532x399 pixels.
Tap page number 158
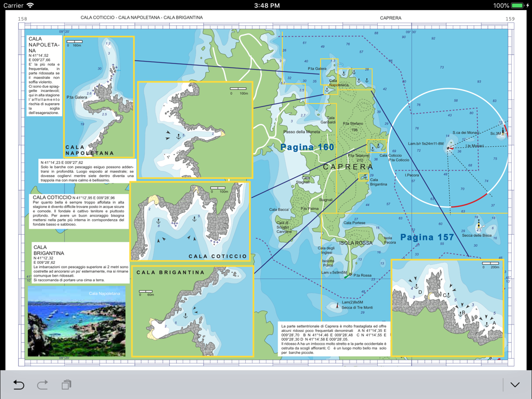22,19
